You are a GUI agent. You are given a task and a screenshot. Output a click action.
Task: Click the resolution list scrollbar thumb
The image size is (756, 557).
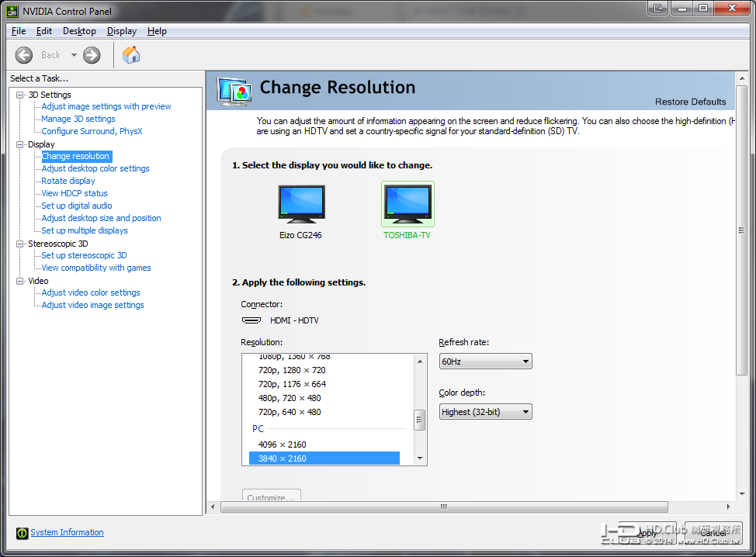coord(419,420)
